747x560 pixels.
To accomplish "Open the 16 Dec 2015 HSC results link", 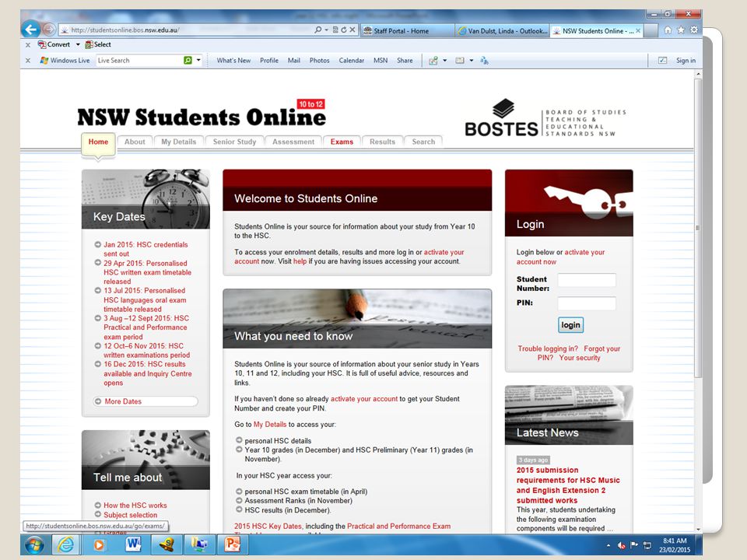I will coord(148,373).
